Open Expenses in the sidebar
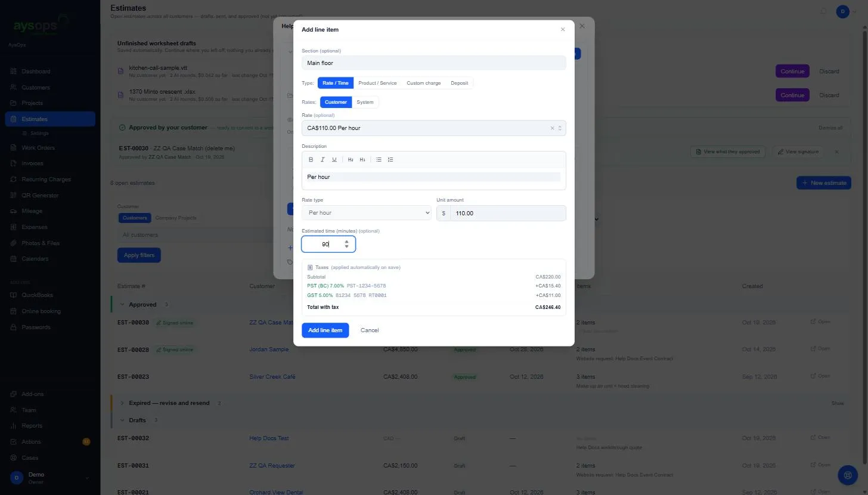 click(x=50, y=227)
